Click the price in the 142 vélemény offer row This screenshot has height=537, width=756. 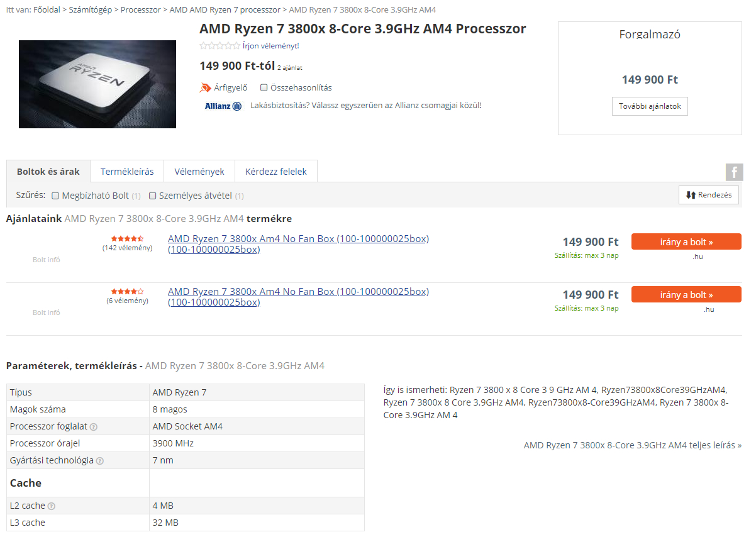591,242
